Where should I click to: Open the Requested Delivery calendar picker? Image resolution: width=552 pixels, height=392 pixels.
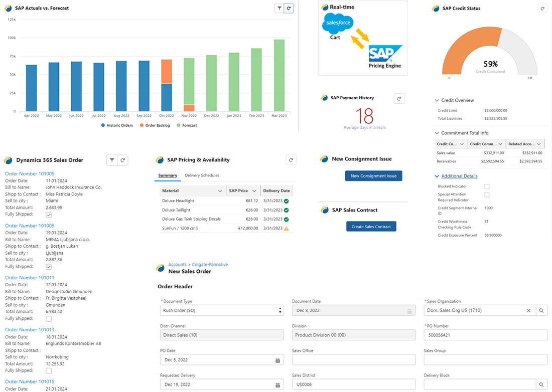click(x=278, y=385)
